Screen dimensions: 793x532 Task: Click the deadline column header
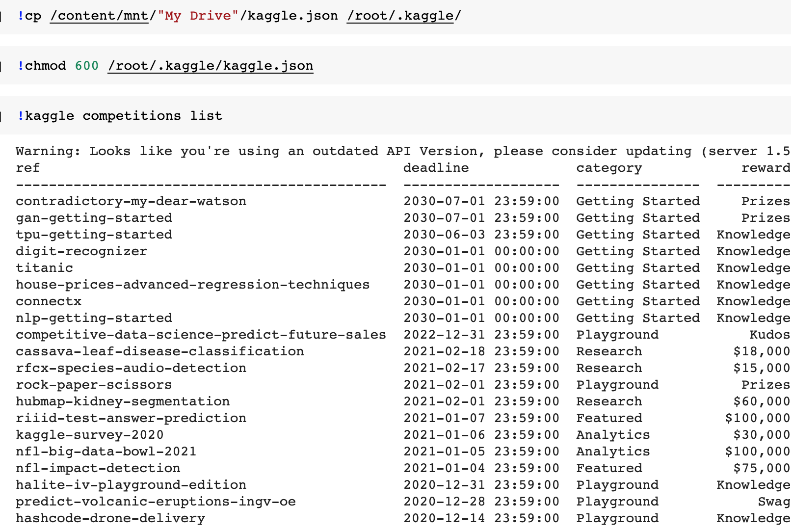pyautogui.click(x=436, y=168)
